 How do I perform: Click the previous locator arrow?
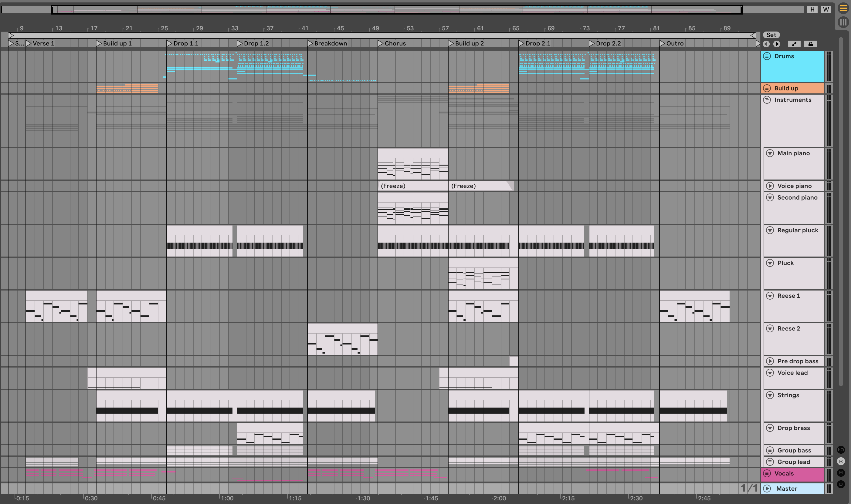(x=766, y=44)
